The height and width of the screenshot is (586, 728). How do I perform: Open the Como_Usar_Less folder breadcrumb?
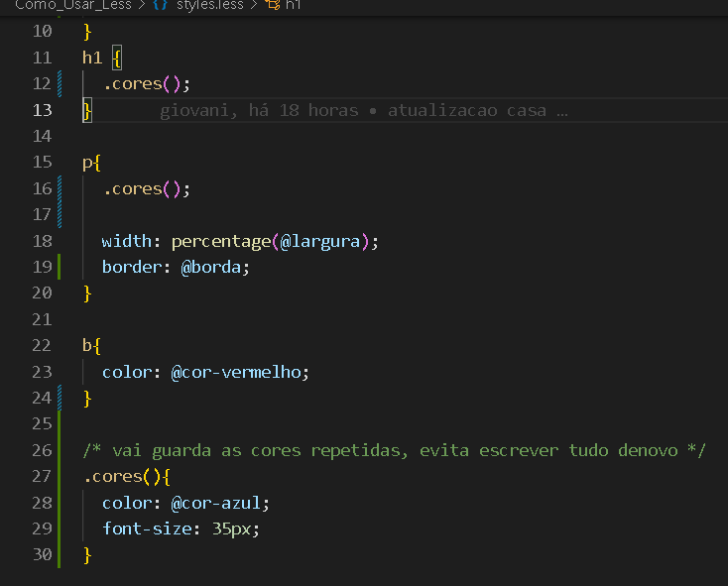pos(73,5)
